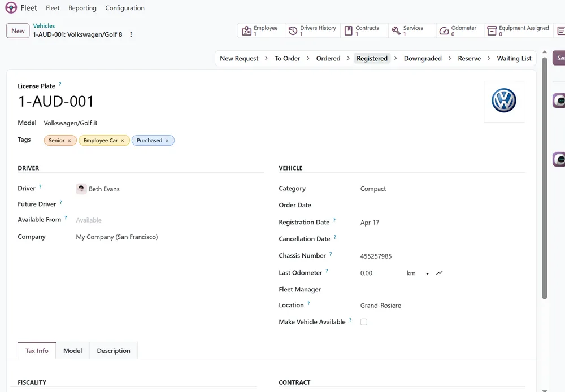
Task: Click the odometer graph icon
Action: click(439, 273)
